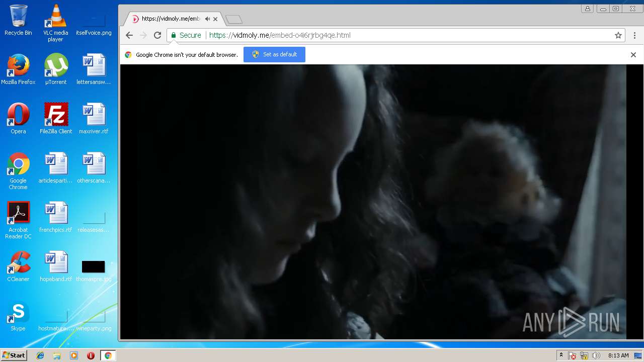The image size is (644, 362).
Task: Select the lettersansw document icon
Action: click(94, 69)
